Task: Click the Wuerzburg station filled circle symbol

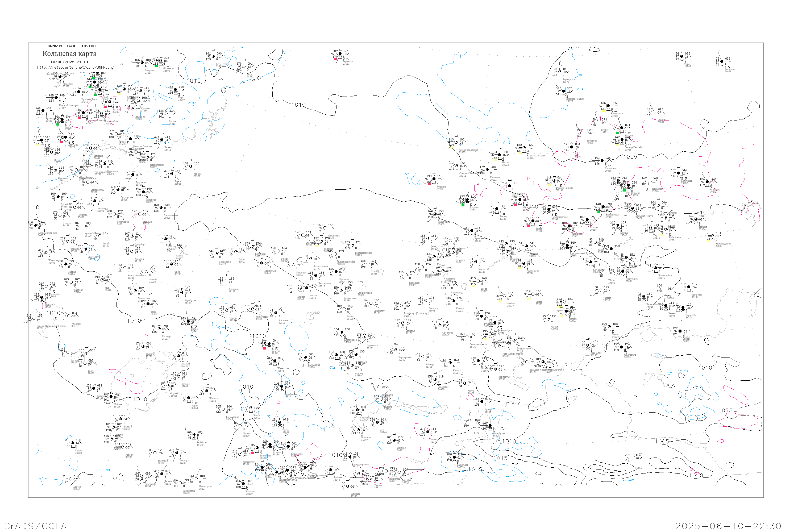Action: pyautogui.click(x=621, y=347)
